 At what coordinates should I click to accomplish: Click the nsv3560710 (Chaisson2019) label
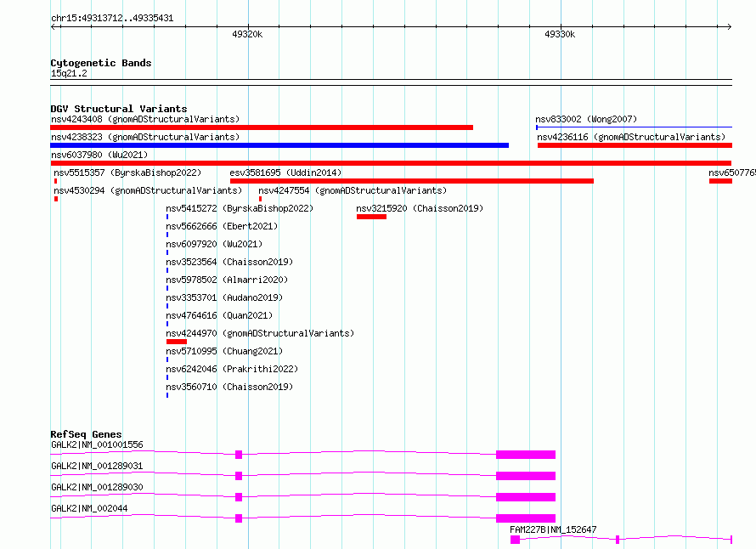click(x=229, y=387)
